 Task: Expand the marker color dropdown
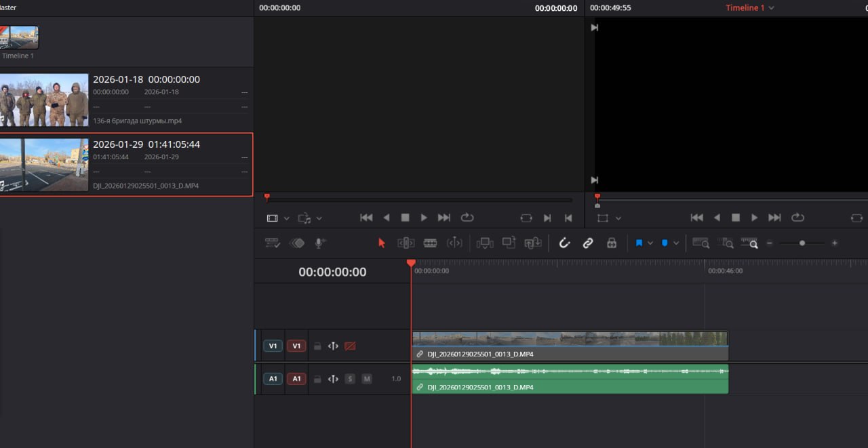676,243
